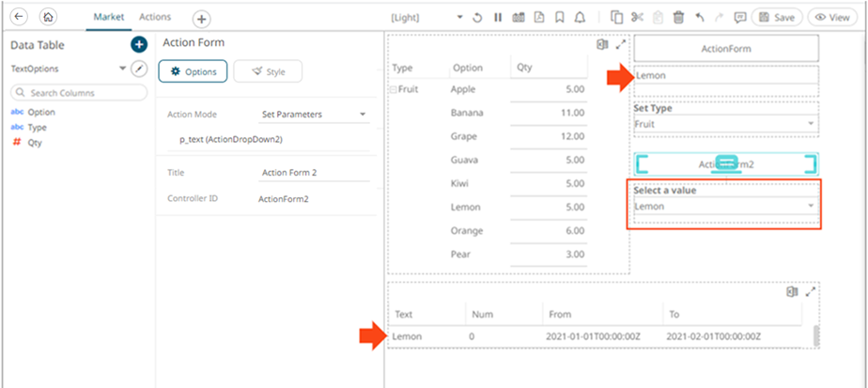868x388 pixels.
Task: Add a new data table with plus icon
Action: (x=139, y=44)
